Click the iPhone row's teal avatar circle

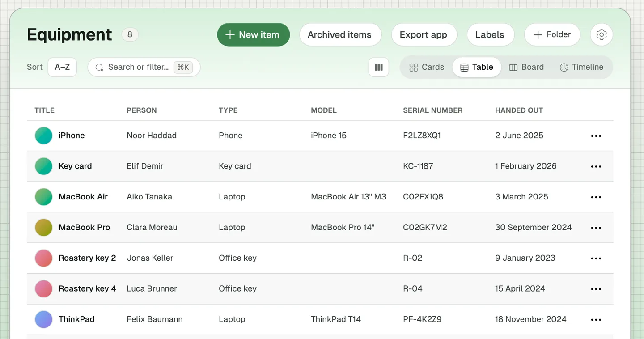point(44,136)
